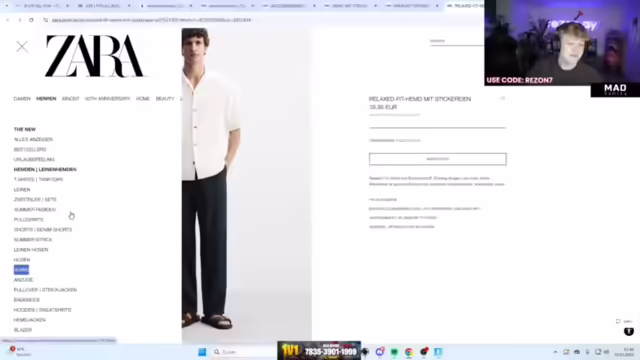Viewport: 640px width, 360px height.
Task: Select the HERREN menu section
Action: 46,99
